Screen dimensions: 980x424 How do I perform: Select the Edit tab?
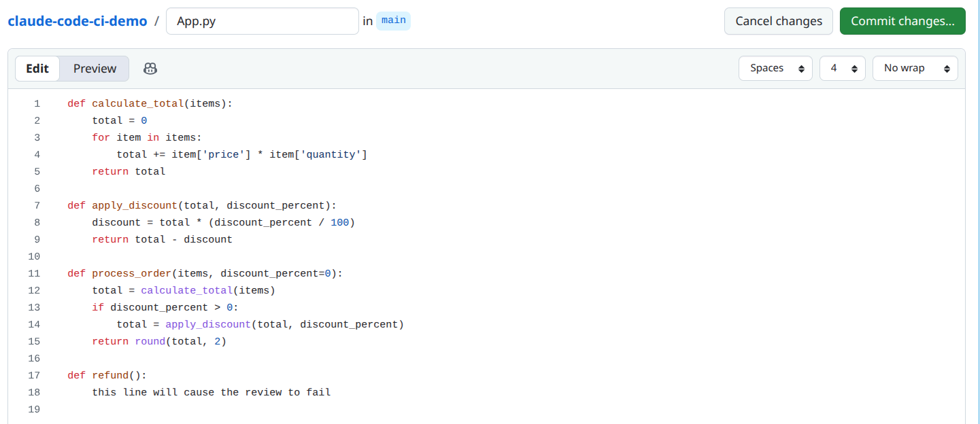click(37, 68)
